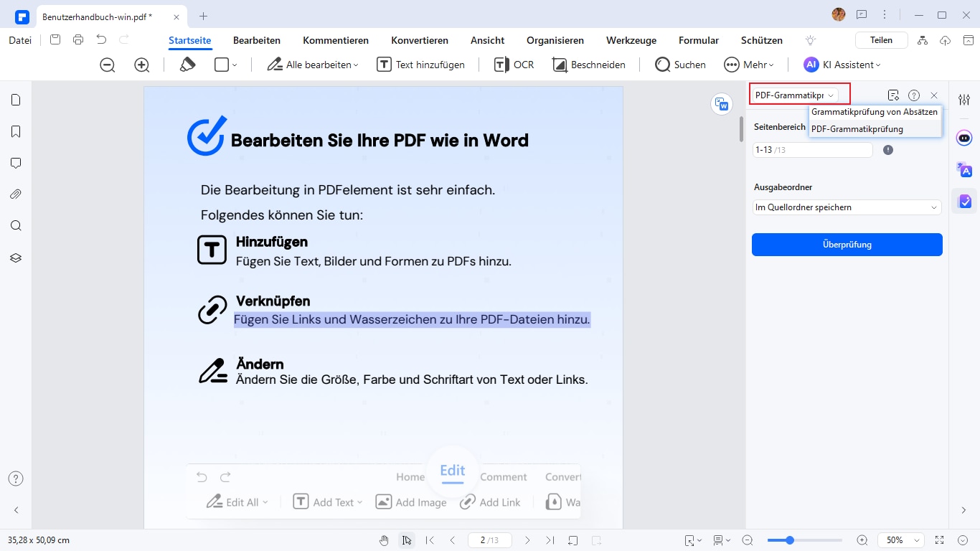
Task: Click the PDF to Word floating icon
Action: 722,104
